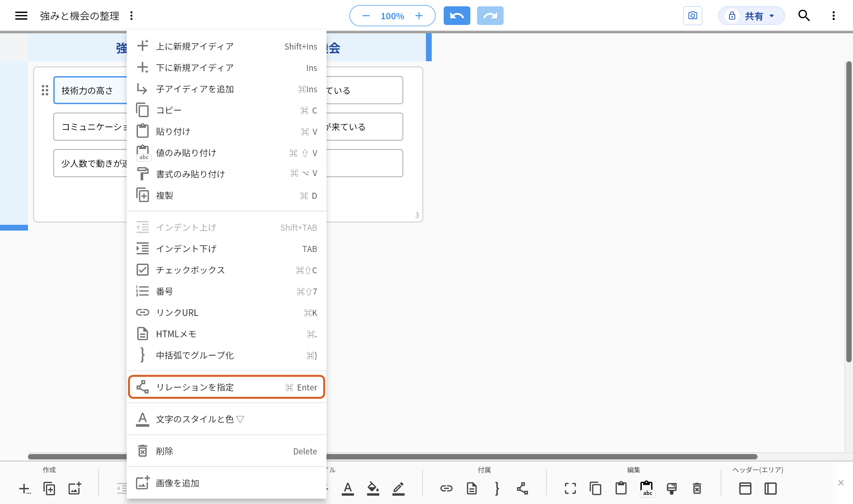Click the delete trash icon in 編集
Viewport: 853px width, 504px height.
click(697, 489)
